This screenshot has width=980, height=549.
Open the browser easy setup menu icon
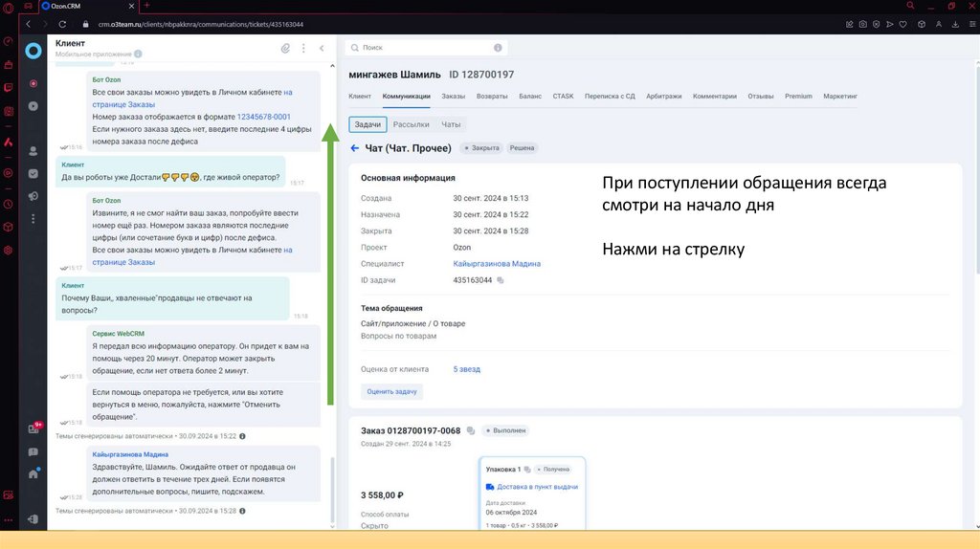(x=972, y=24)
